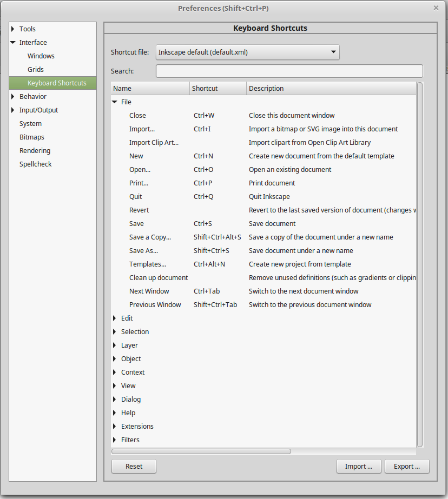
Task: Collapse the Interface tree section
Action: point(13,43)
